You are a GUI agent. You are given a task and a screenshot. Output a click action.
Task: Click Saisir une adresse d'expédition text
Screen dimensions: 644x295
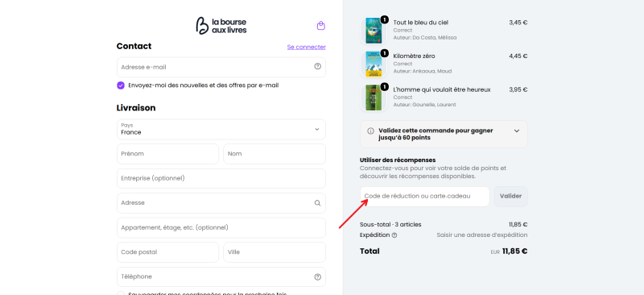click(x=481, y=235)
